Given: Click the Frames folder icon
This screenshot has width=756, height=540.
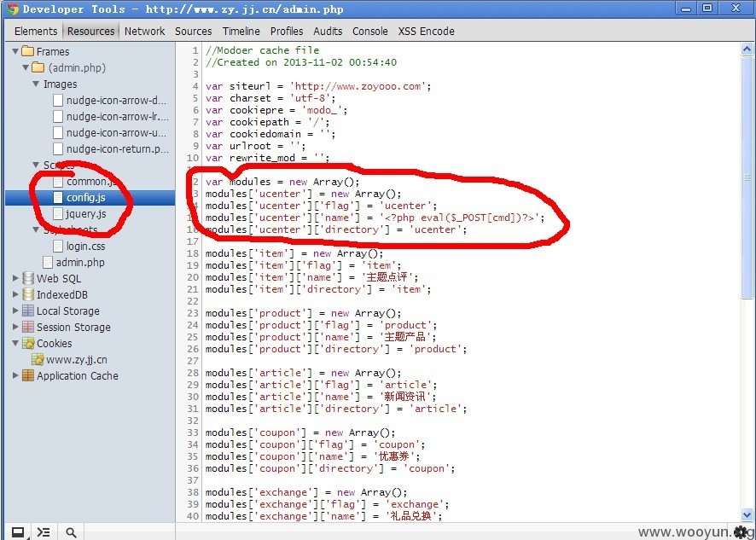Looking at the screenshot, I should point(28,51).
